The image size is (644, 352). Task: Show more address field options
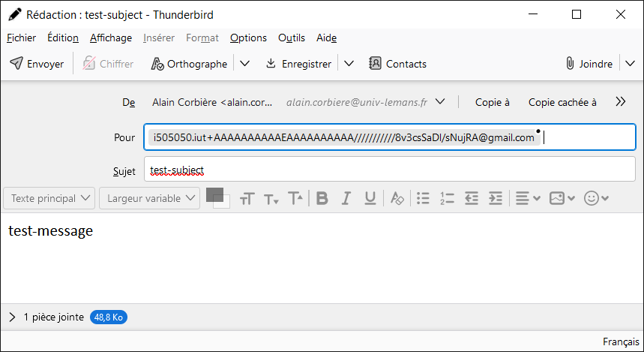pyautogui.click(x=621, y=102)
